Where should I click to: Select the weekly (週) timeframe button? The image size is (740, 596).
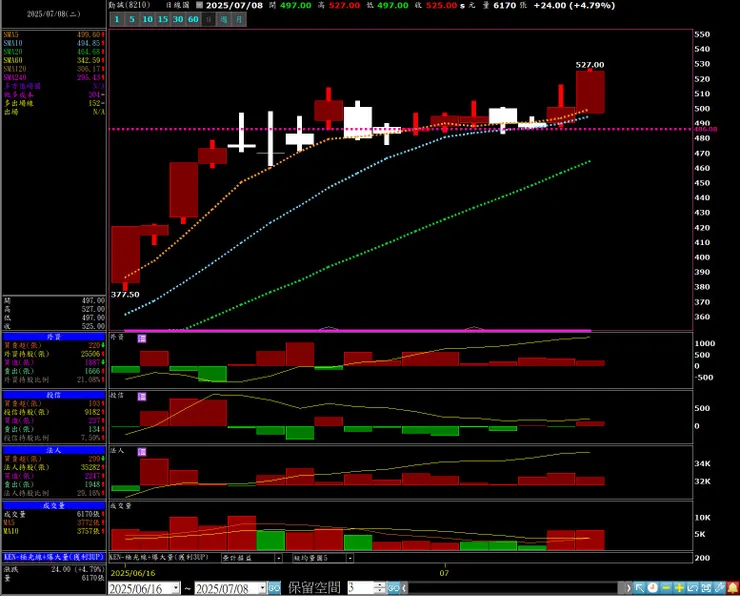[224, 19]
